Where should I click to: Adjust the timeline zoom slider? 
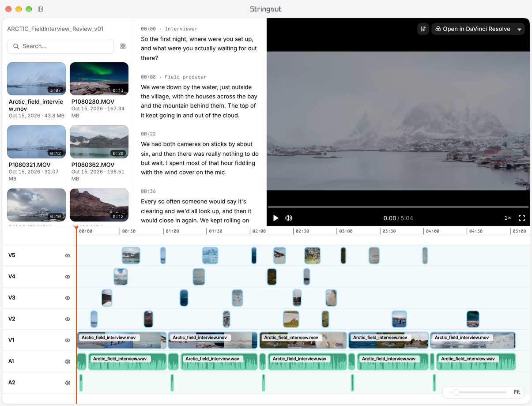478,392
